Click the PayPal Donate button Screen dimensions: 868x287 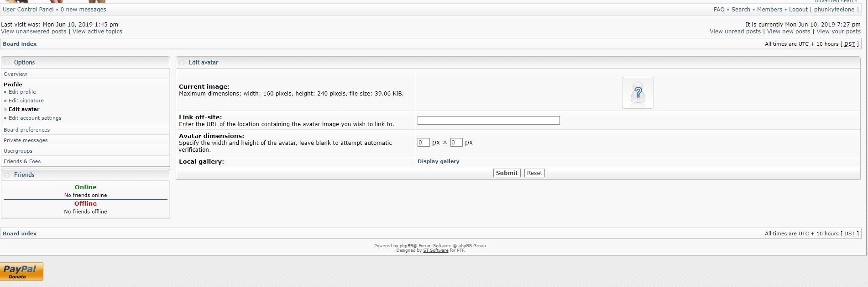point(21,271)
